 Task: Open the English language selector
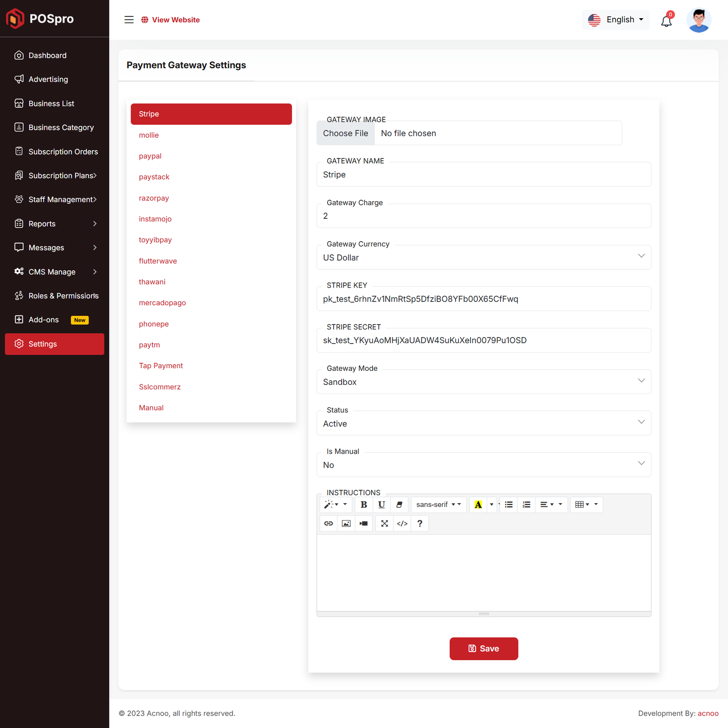tap(616, 20)
